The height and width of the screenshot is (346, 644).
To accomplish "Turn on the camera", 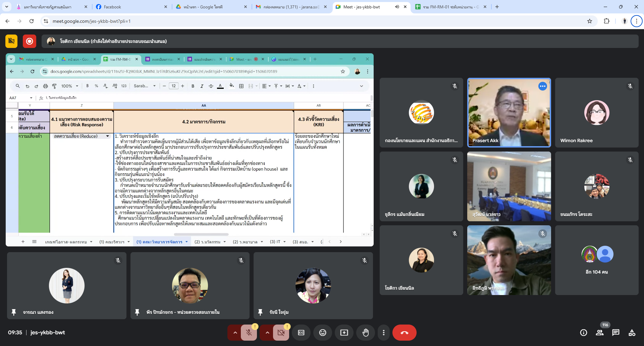I will (281, 333).
